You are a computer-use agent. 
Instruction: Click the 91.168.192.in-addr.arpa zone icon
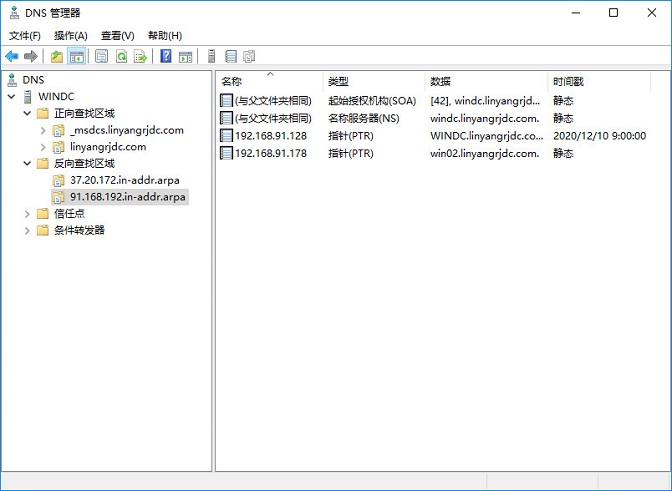58,197
